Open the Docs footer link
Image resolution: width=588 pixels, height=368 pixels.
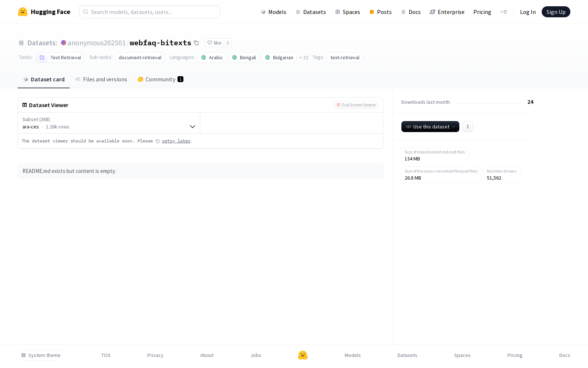565,355
